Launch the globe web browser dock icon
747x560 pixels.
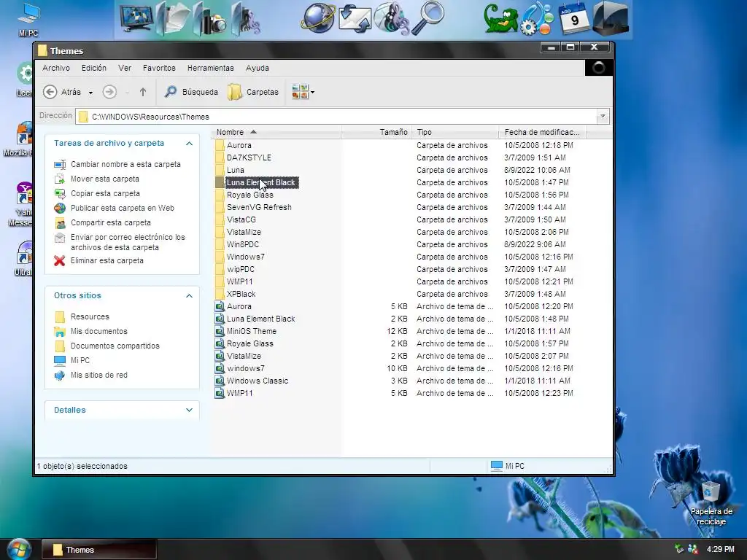pos(318,18)
